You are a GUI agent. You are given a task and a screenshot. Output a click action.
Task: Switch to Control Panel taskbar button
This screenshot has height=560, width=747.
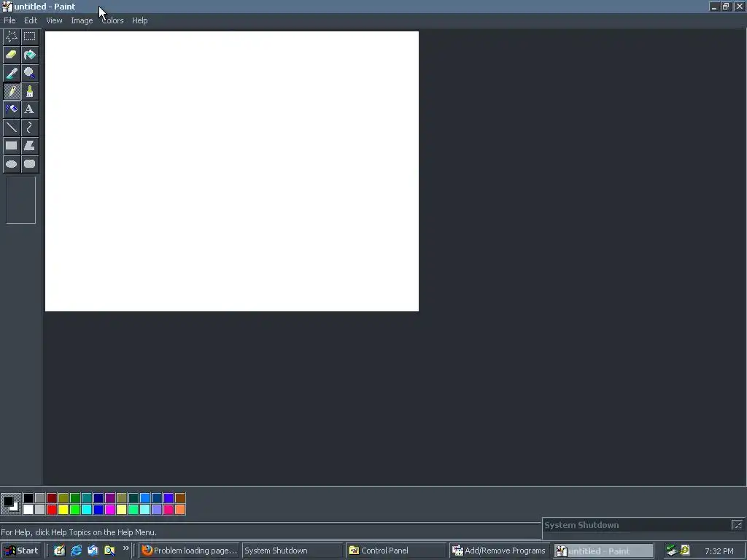(x=396, y=551)
